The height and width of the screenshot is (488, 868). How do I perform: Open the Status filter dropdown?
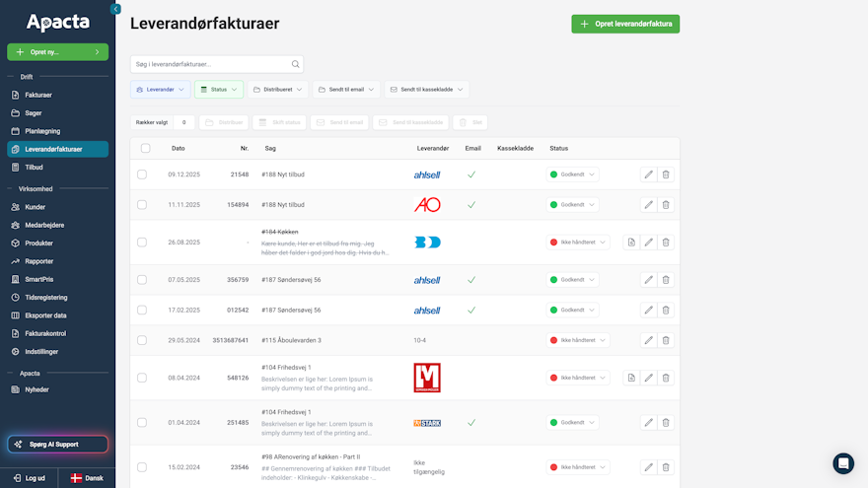(218, 90)
